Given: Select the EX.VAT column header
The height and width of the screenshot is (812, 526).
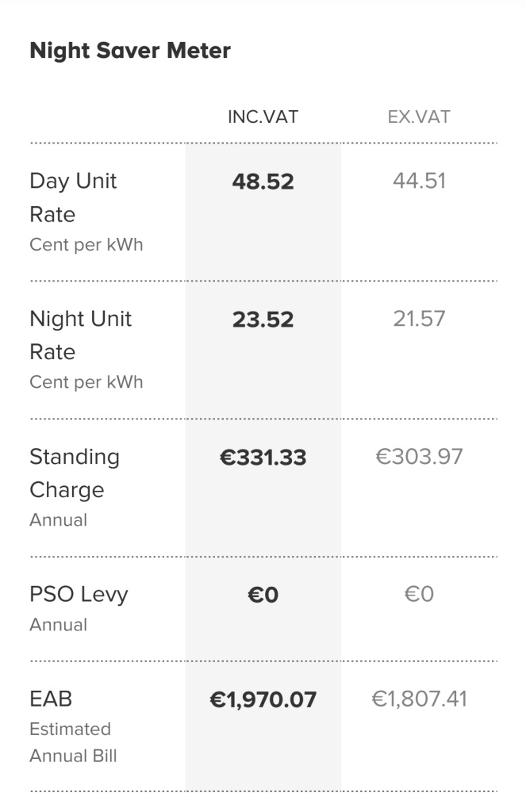Looking at the screenshot, I should click(x=419, y=117).
